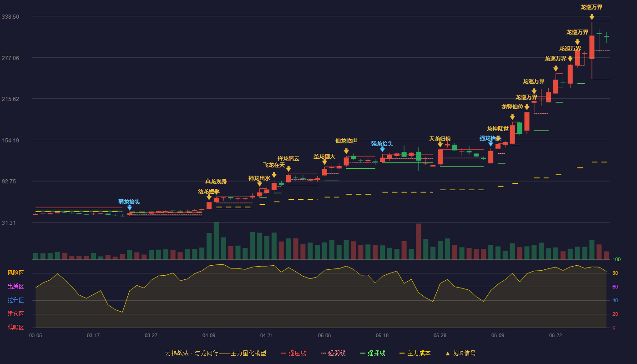The height and width of the screenshot is (364, 637).
Task: Select the 龙神降世 signal arrow
Action: click(498, 138)
